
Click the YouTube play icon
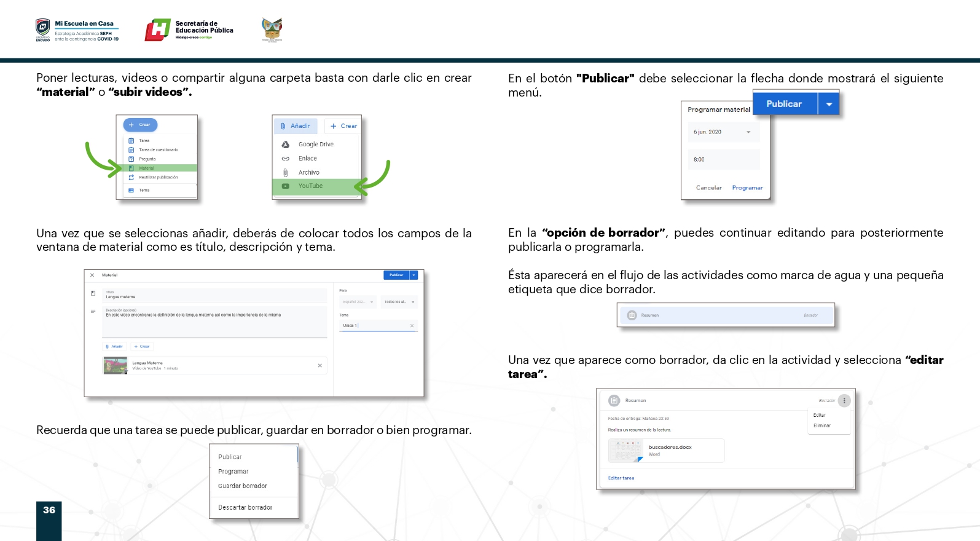(x=286, y=186)
